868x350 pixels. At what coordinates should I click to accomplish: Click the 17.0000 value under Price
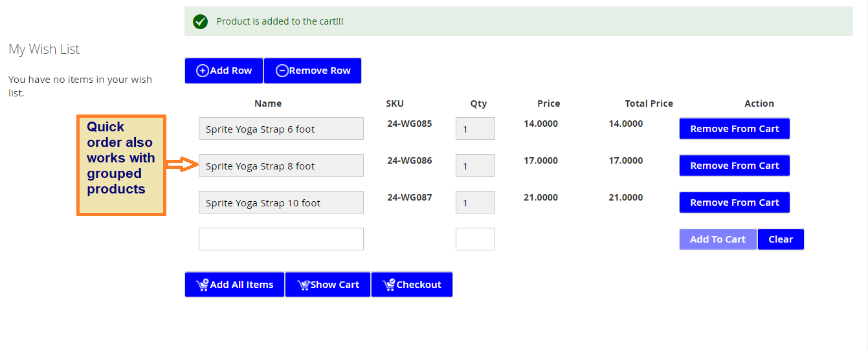tap(540, 160)
